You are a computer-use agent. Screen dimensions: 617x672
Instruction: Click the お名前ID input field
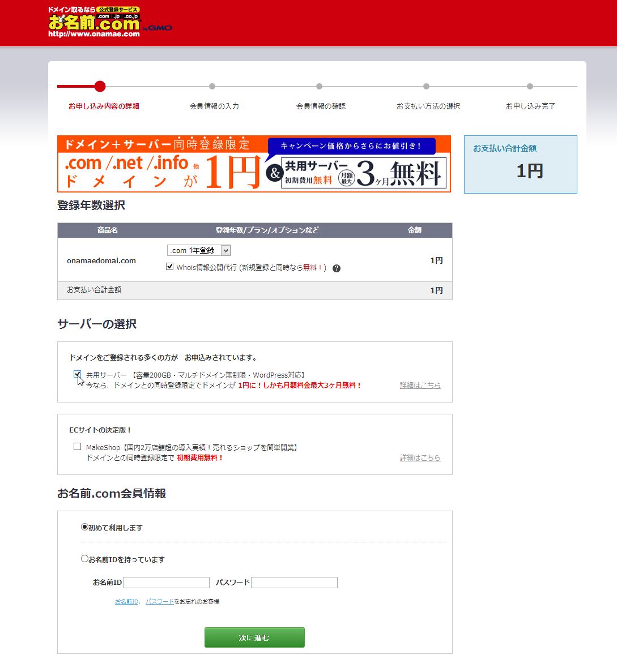[167, 583]
